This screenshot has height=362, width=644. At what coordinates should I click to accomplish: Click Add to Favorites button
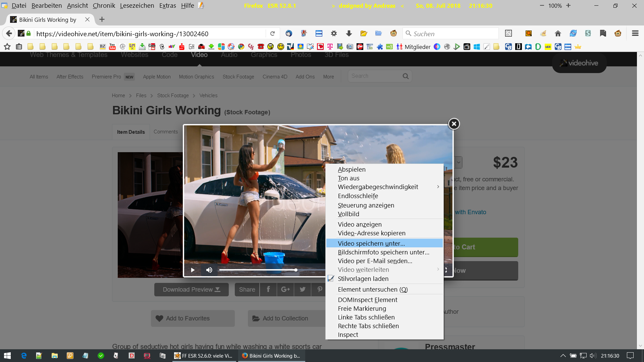[x=193, y=318]
